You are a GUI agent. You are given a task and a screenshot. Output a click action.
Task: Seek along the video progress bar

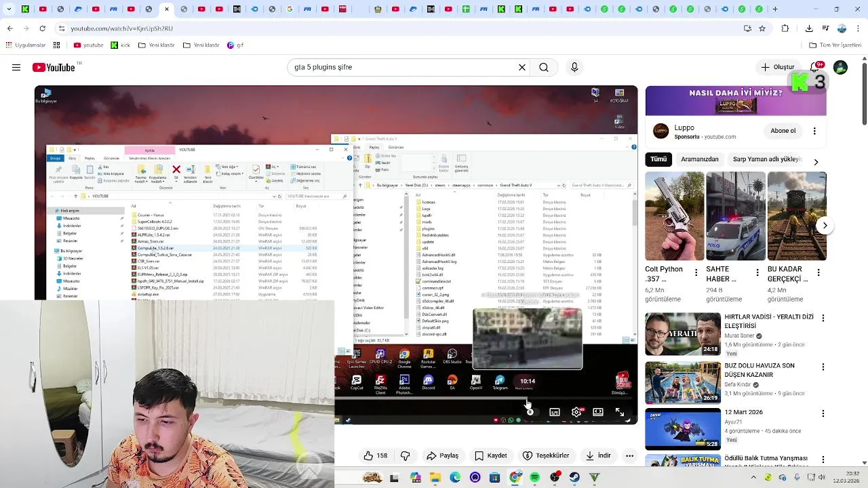coord(336,399)
